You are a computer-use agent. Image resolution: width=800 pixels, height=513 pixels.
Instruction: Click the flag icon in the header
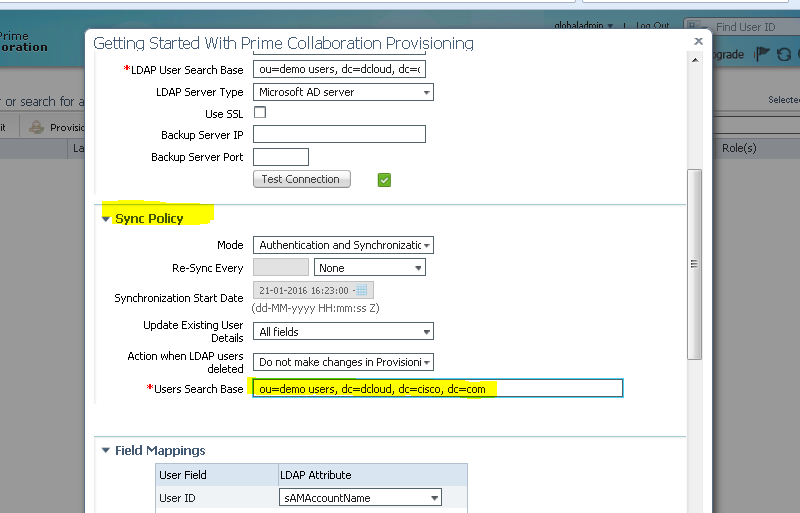[761, 54]
